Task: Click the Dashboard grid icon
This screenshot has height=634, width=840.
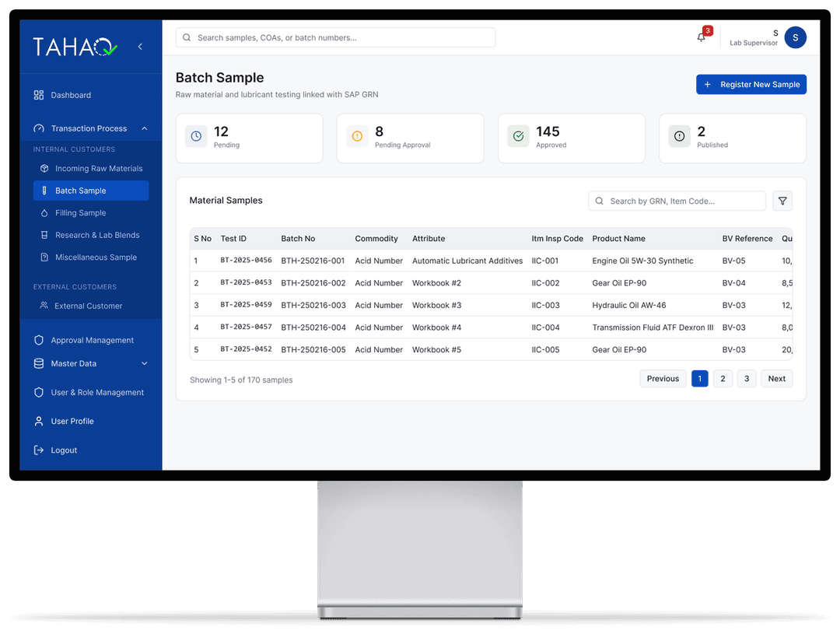Action: tap(39, 95)
